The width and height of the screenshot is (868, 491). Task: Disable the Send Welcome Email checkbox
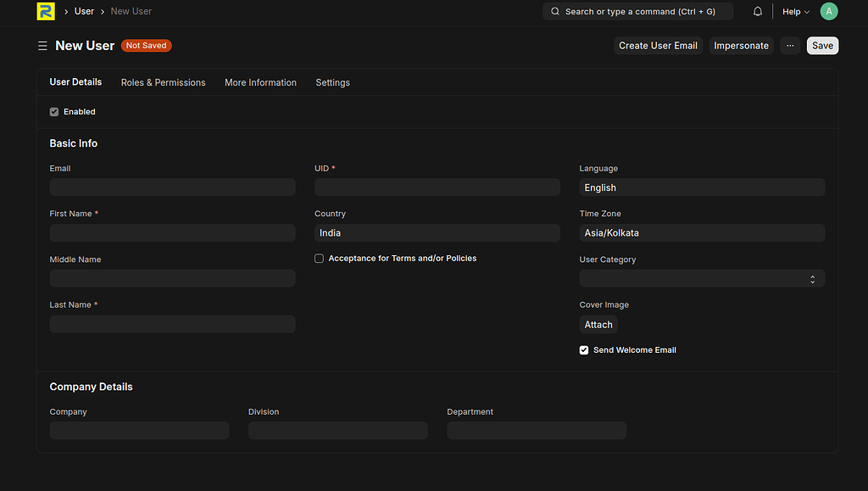point(583,349)
